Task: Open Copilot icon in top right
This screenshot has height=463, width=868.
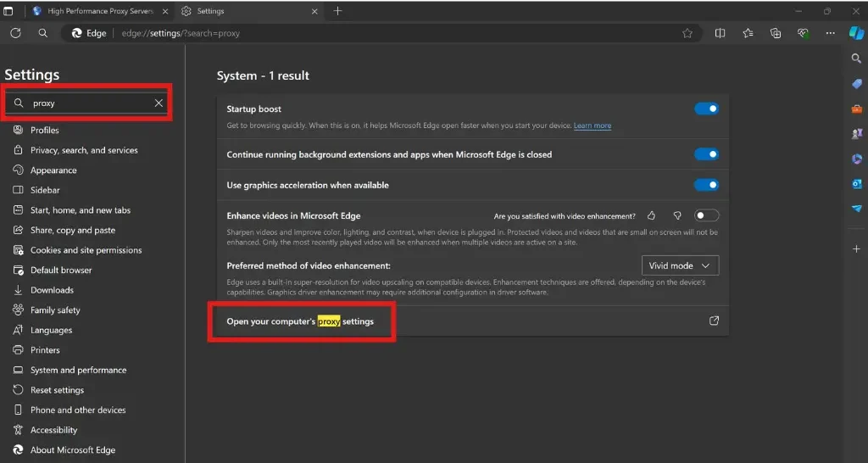Action: click(856, 33)
